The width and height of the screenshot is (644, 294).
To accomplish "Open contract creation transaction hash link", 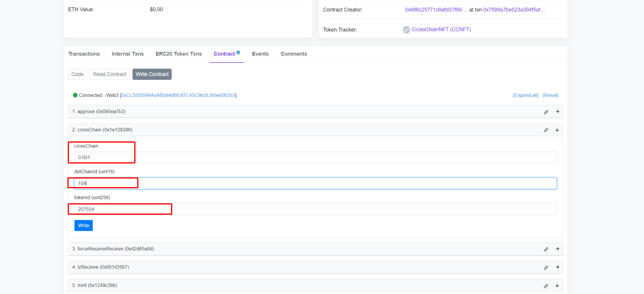I will click(x=514, y=10).
